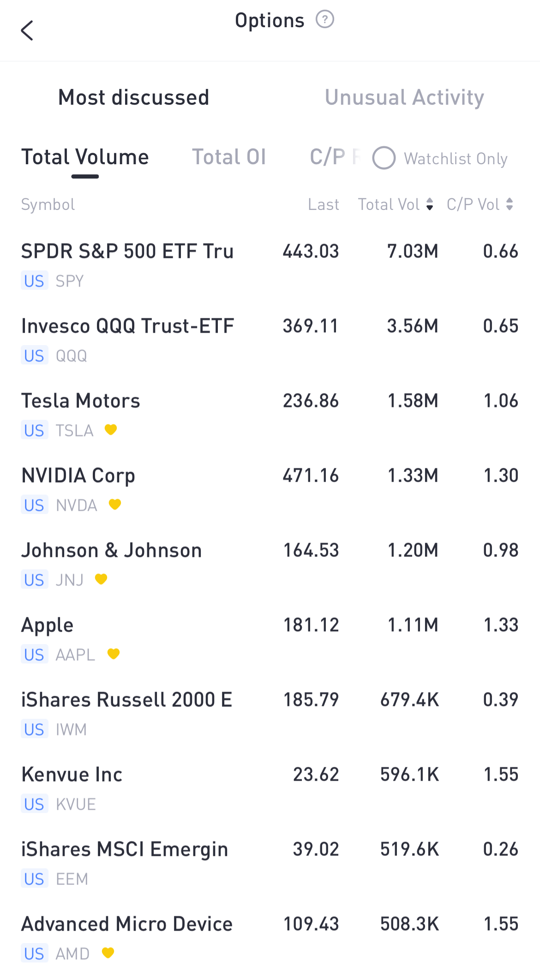Tap the heart icon beside AMD
The image size is (540, 980).
(108, 953)
